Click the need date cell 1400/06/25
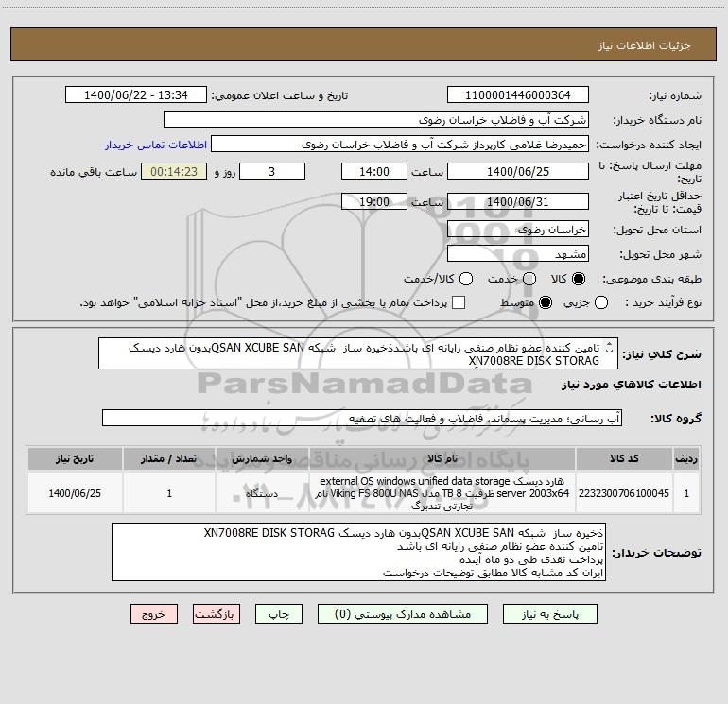 [75, 493]
